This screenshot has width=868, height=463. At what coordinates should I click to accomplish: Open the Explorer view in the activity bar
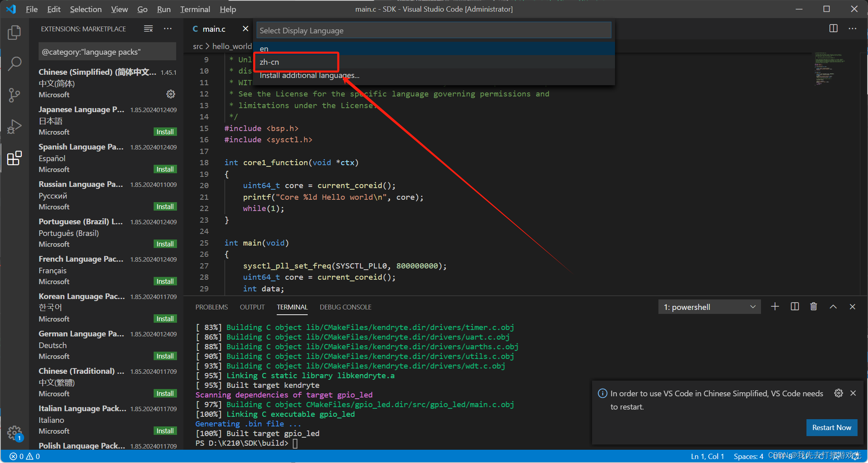tap(14, 33)
